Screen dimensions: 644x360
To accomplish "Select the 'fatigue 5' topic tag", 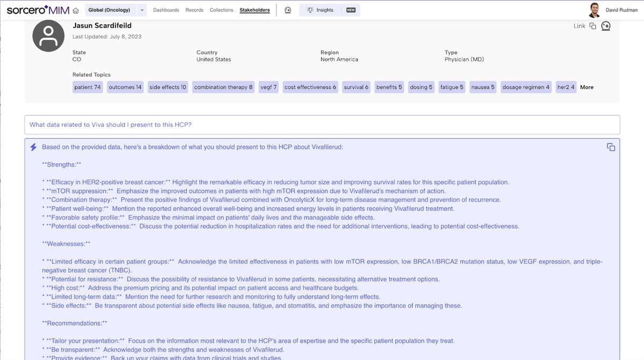I will point(452,87).
